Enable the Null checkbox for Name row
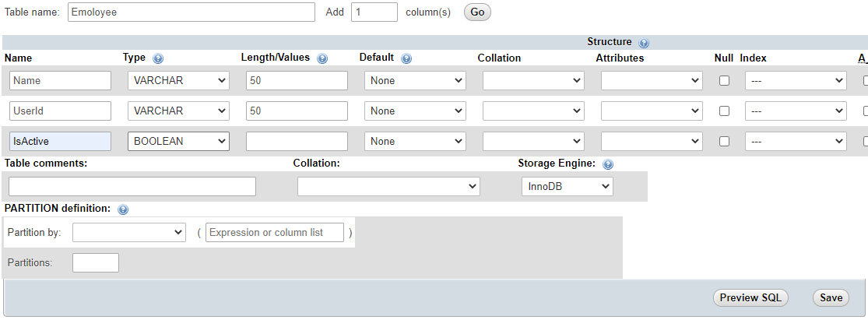Viewport: 868px width, 320px height. coord(724,80)
